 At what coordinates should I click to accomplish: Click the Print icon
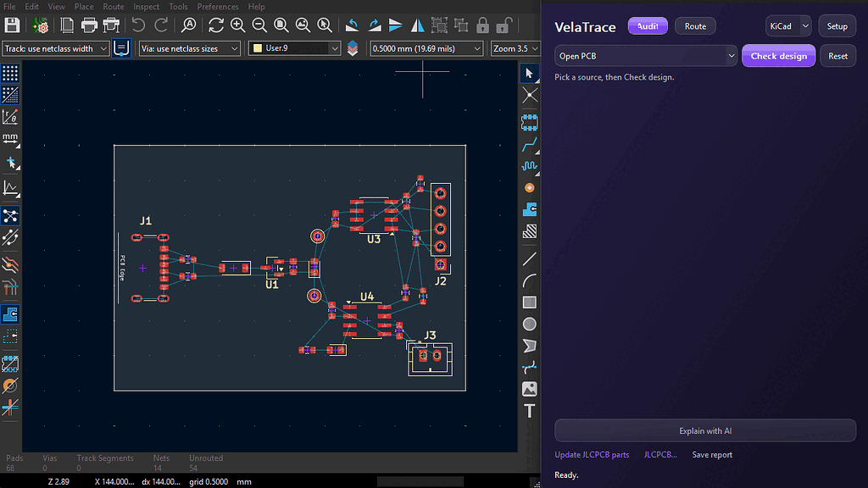(89, 25)
